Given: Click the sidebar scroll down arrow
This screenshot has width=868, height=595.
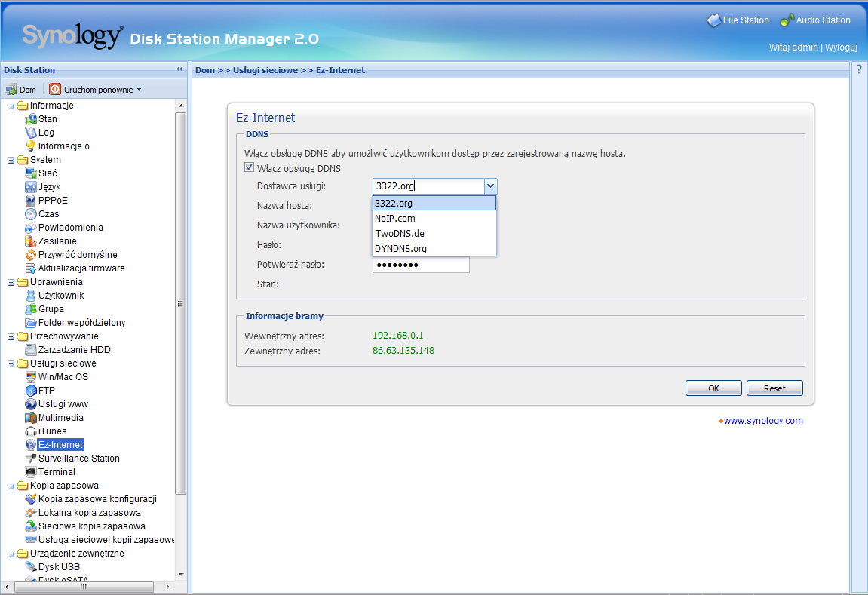Looking at the screenshot, I should [180, 575].
